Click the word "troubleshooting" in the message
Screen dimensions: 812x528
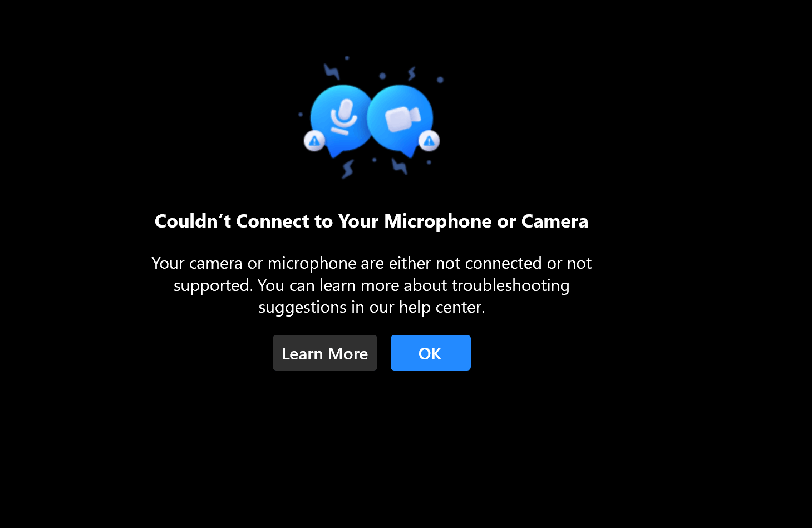[x=510, y=285]
